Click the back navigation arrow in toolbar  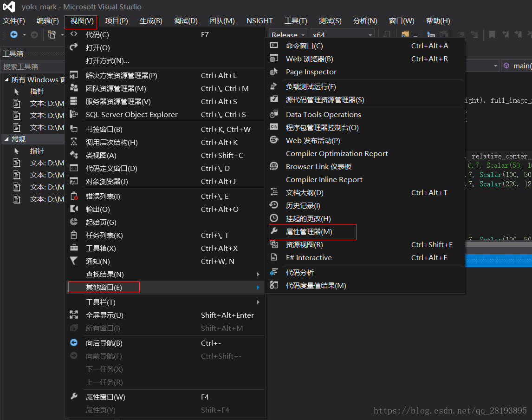point(14,34)
